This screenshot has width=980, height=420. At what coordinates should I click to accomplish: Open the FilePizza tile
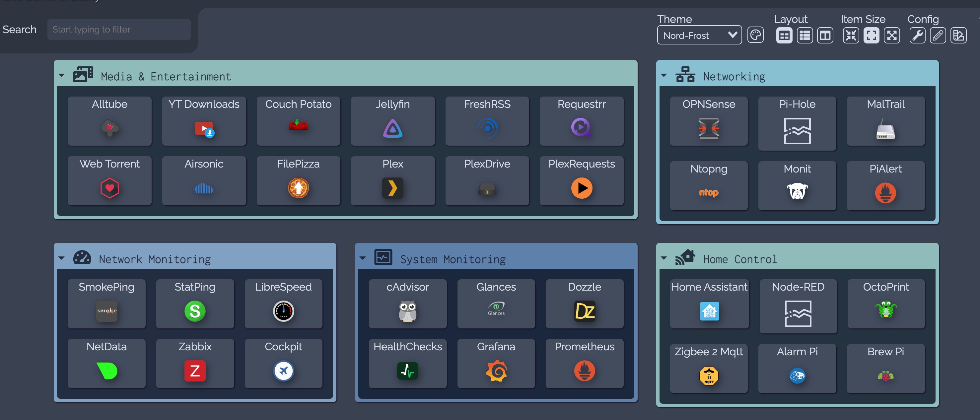[x=298, y=180]
